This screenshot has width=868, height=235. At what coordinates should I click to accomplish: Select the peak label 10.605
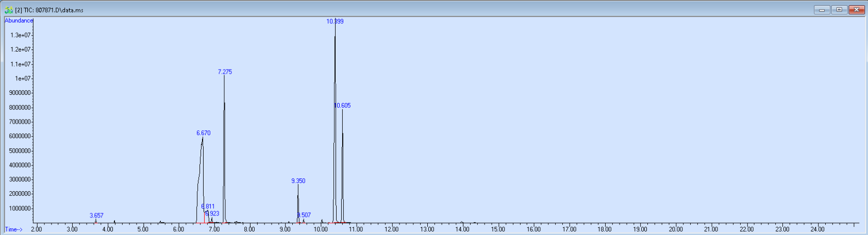pyautogui.click(x=342, y=106)
